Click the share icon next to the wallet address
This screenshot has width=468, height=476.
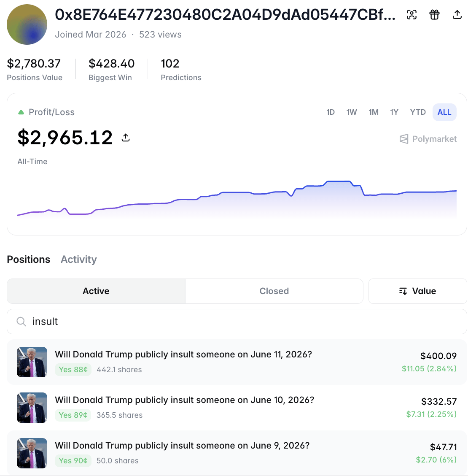pyautogui.click(x=457, y=15)
